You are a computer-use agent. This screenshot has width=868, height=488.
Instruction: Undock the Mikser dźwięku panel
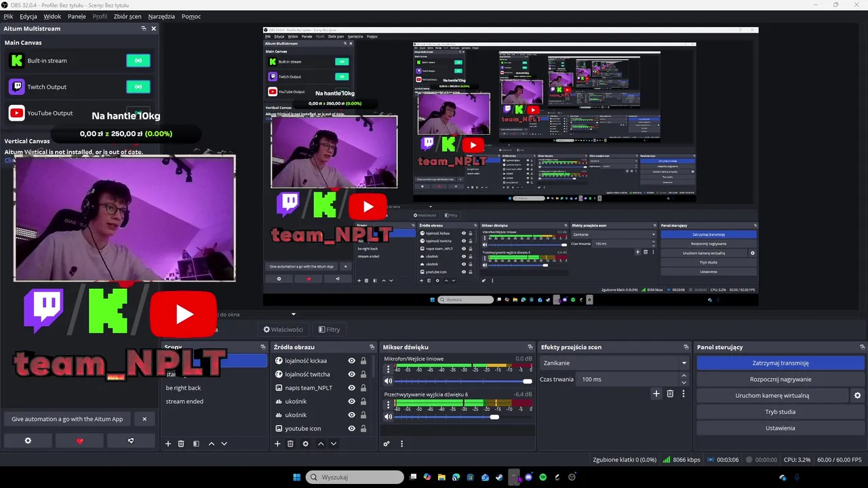tap(530, 347)
